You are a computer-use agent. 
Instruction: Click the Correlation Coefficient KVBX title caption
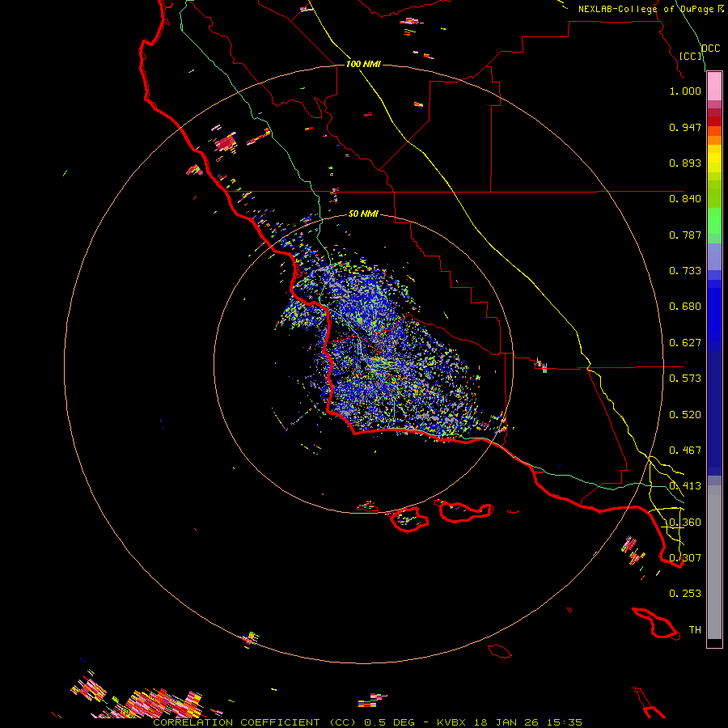367,722
